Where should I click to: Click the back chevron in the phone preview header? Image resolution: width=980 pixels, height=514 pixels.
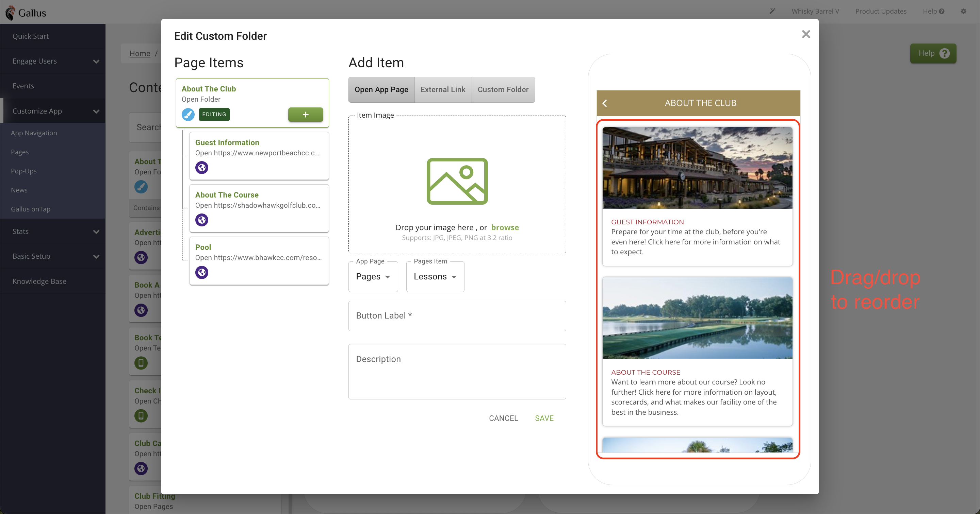pyautogui.click(x=605, y=103)
